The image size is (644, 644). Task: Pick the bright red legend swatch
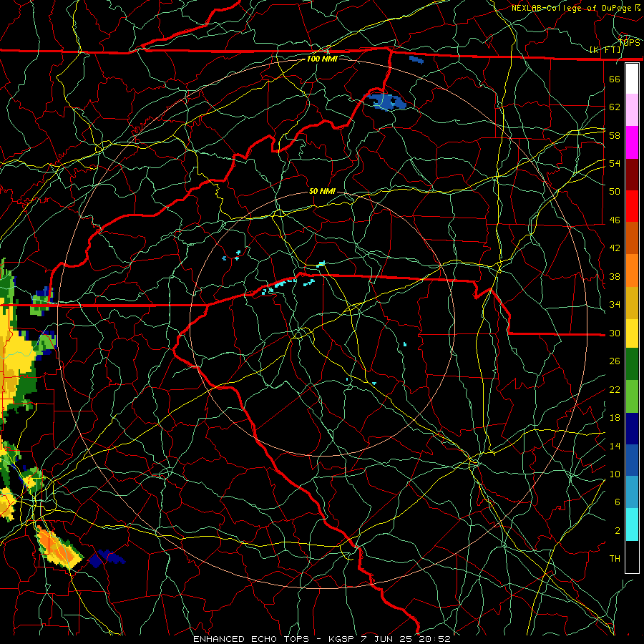[632, 206]
